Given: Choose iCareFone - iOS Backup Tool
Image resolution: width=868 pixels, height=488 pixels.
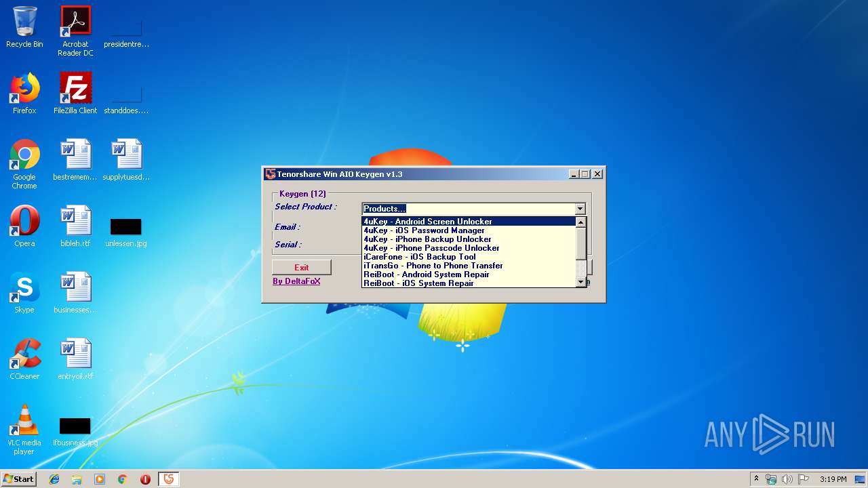Looking at the screenshot, I should (x=469, y=257).
